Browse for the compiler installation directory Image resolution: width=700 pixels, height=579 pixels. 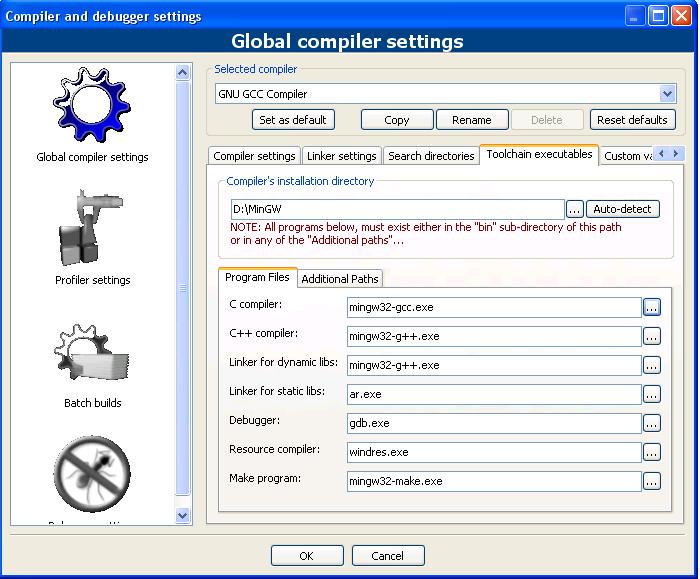[x=575, y=209]
